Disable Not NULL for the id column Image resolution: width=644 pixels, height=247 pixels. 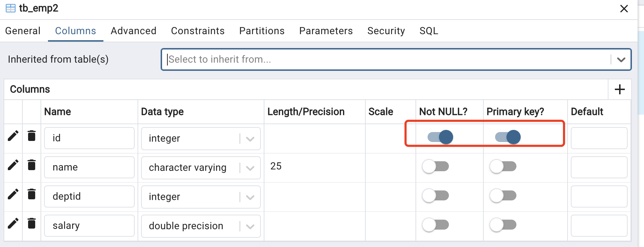[x=440, y=137]
